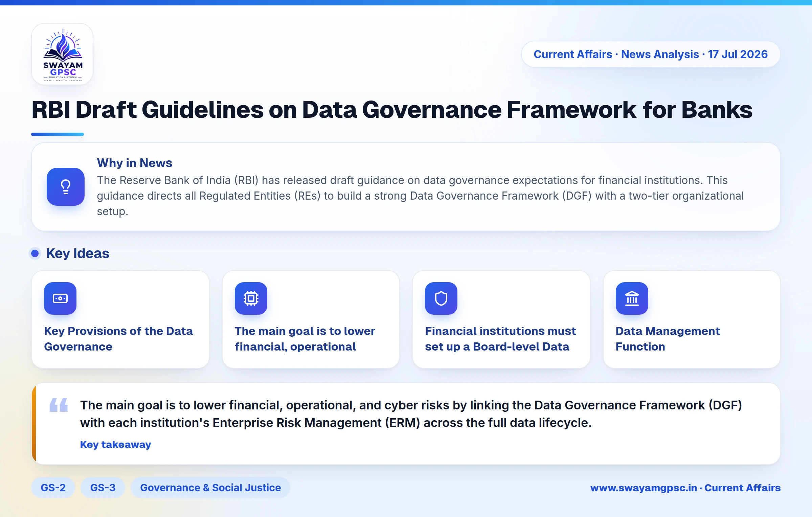Click the bank building icon on Data Management card
The width and height of the screenshot is (812, 517).
[x=632, y=298]
